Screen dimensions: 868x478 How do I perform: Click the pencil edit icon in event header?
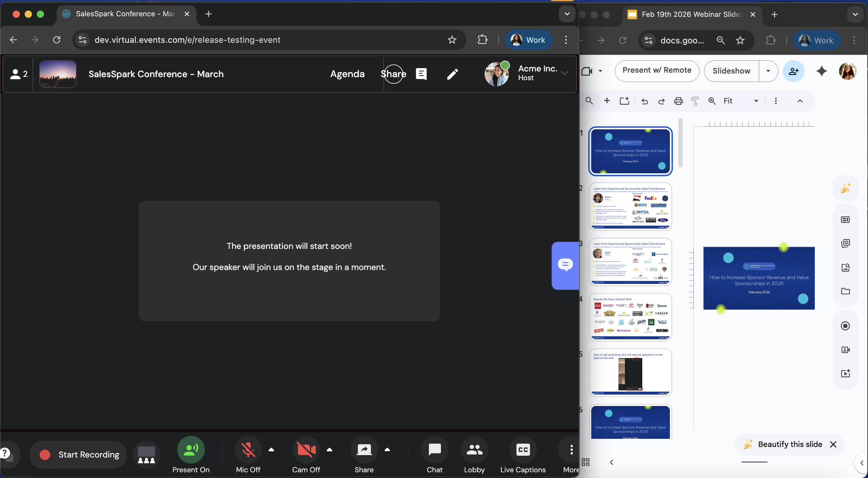click(x=452, y=74)
